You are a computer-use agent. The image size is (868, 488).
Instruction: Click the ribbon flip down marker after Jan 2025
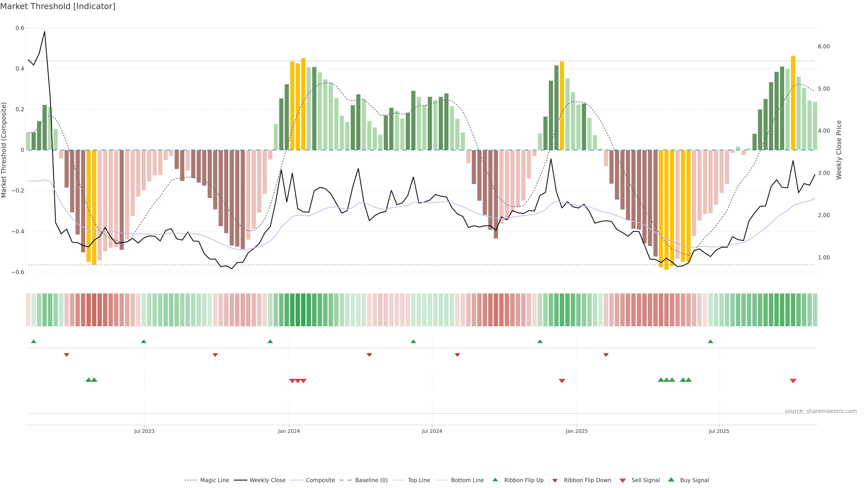point(606,355)
